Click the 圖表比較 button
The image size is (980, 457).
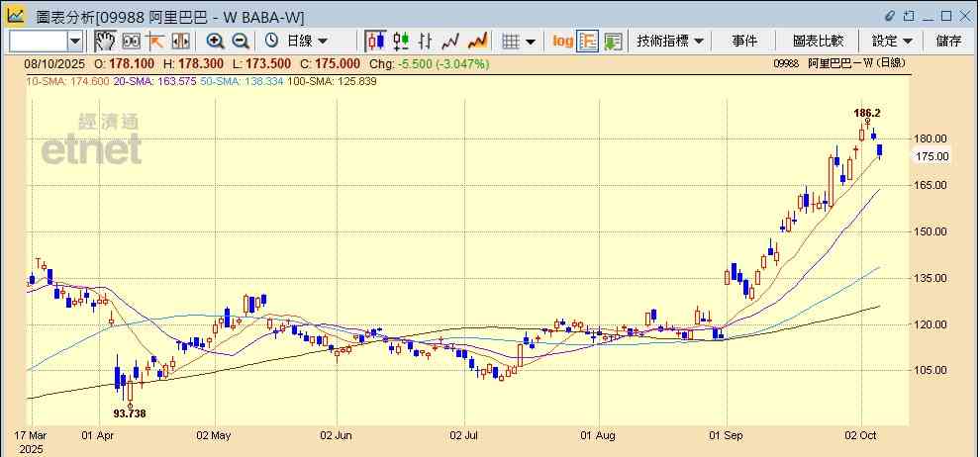pos(818,41)
